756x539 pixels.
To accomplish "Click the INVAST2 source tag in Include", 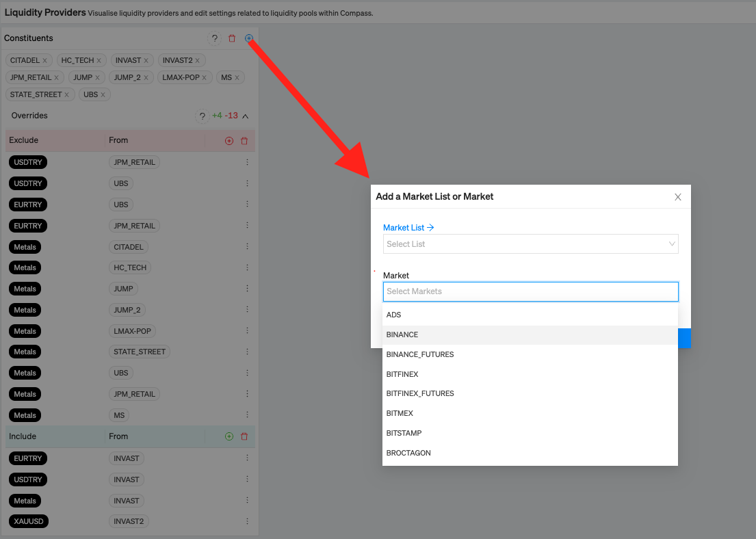I will click(129, 521).
